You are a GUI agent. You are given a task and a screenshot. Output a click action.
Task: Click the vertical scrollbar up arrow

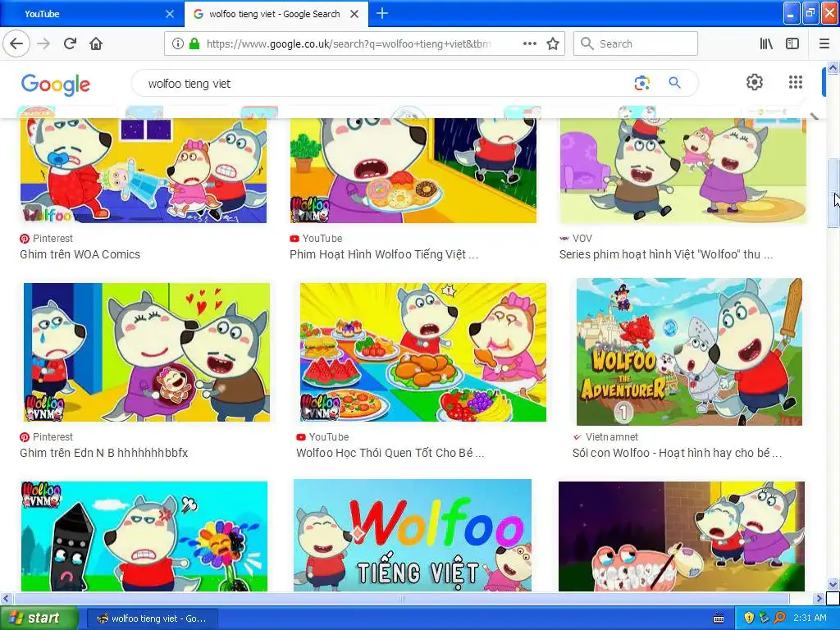(833, 67)
